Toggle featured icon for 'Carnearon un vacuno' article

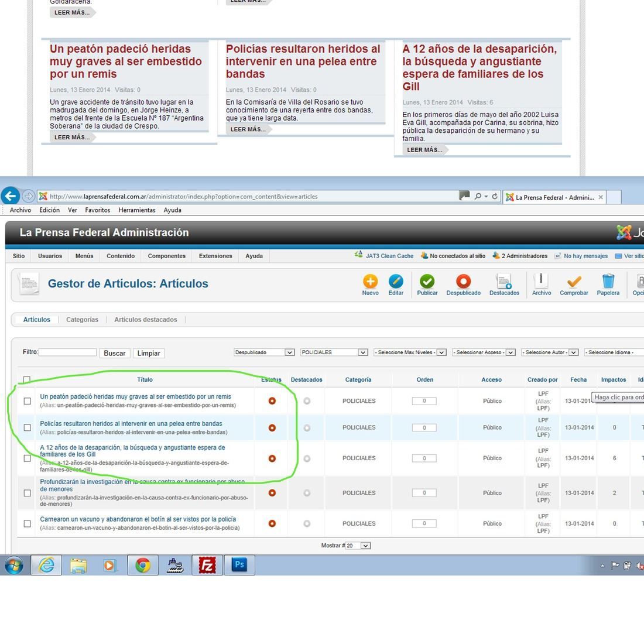[x=307, y=523]
